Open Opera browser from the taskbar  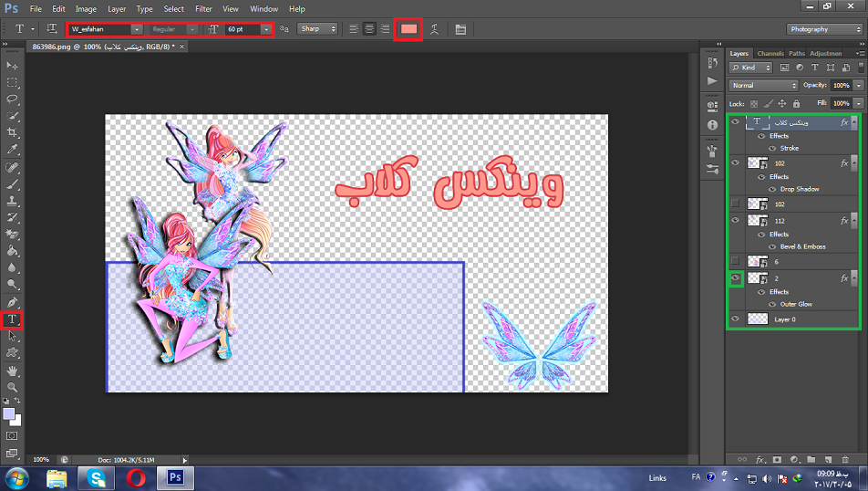point(136,478)
